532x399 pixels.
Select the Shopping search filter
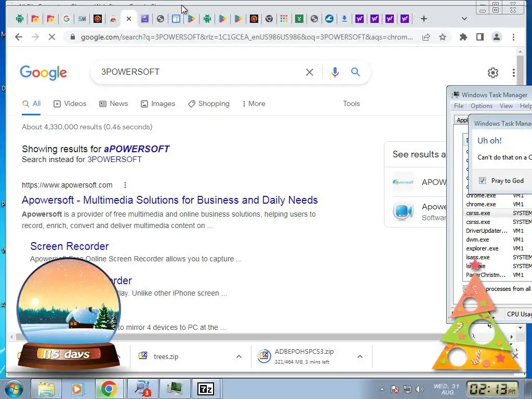(209, 104)
